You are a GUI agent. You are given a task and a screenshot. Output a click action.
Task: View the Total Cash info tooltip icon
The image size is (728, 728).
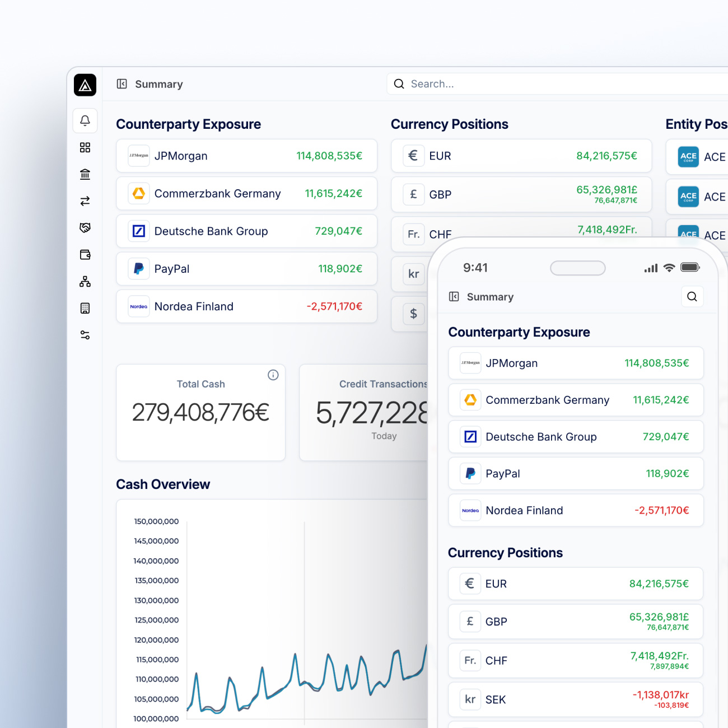pos(273,375)
